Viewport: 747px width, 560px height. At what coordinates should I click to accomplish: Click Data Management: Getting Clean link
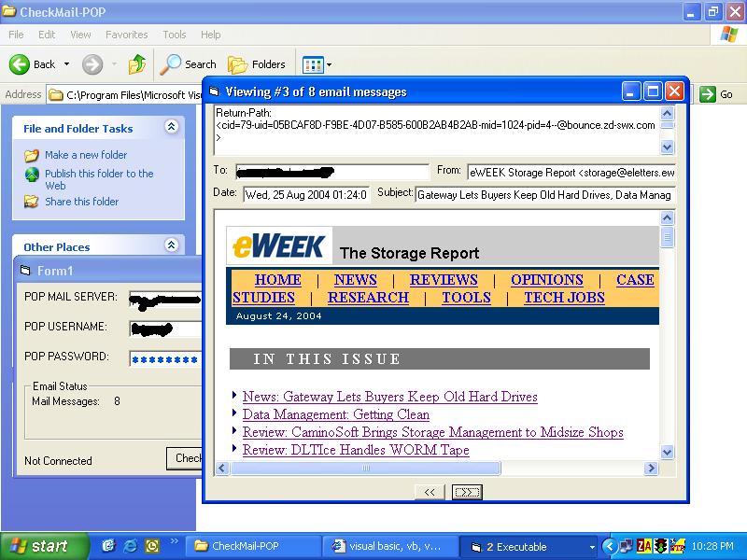(335, 414)
